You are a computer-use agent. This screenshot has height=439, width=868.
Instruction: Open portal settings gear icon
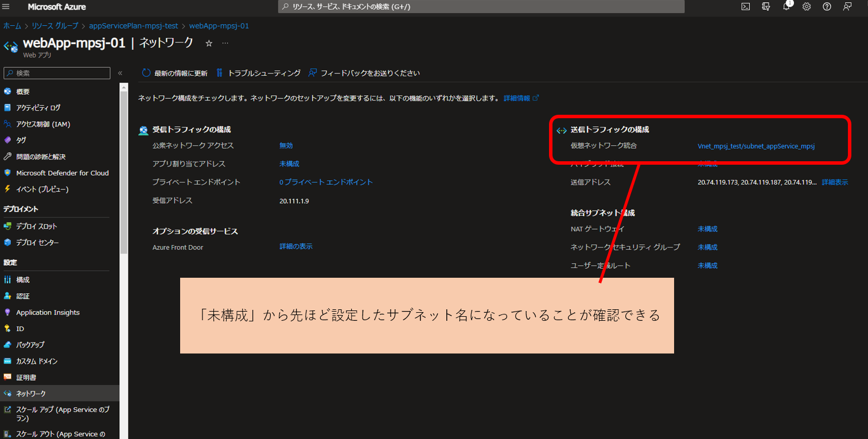point(807,7)
